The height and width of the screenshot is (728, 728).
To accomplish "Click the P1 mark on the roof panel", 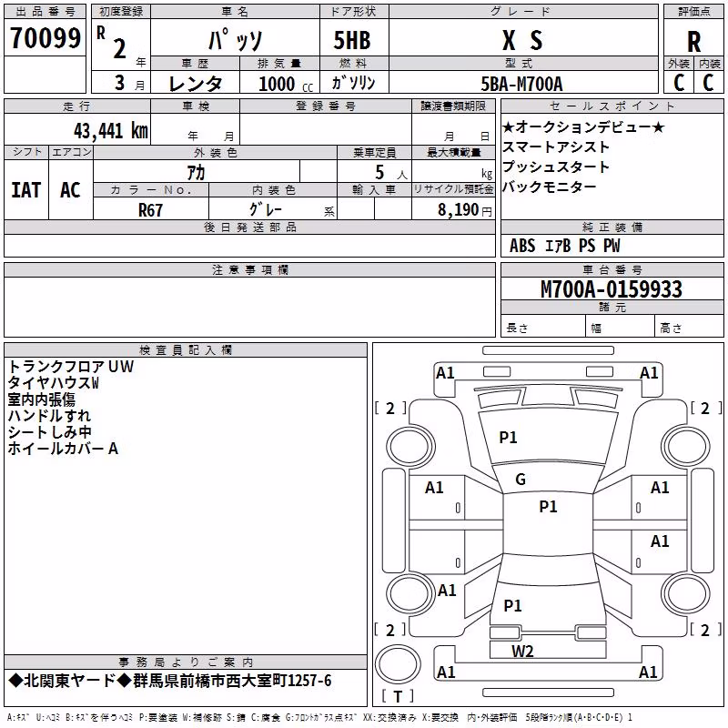I will tap(548, 507).
